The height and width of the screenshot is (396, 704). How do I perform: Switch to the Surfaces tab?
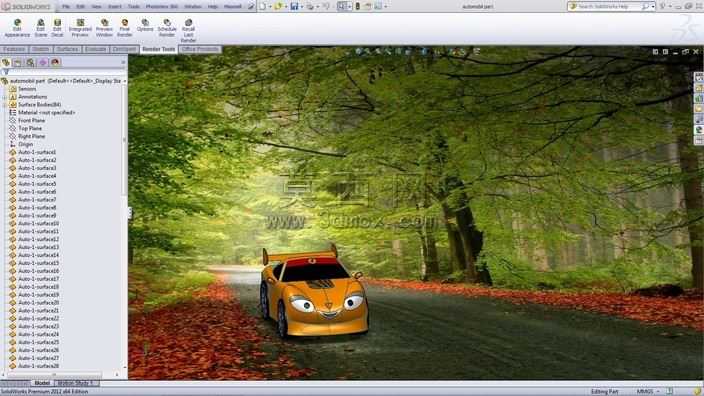(x=67, y=49)
